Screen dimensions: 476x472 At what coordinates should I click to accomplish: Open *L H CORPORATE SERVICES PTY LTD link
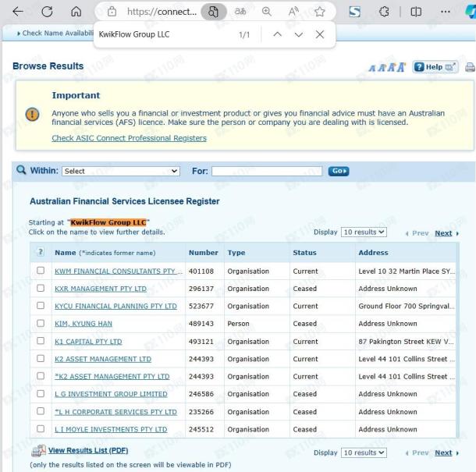point(115,412)
